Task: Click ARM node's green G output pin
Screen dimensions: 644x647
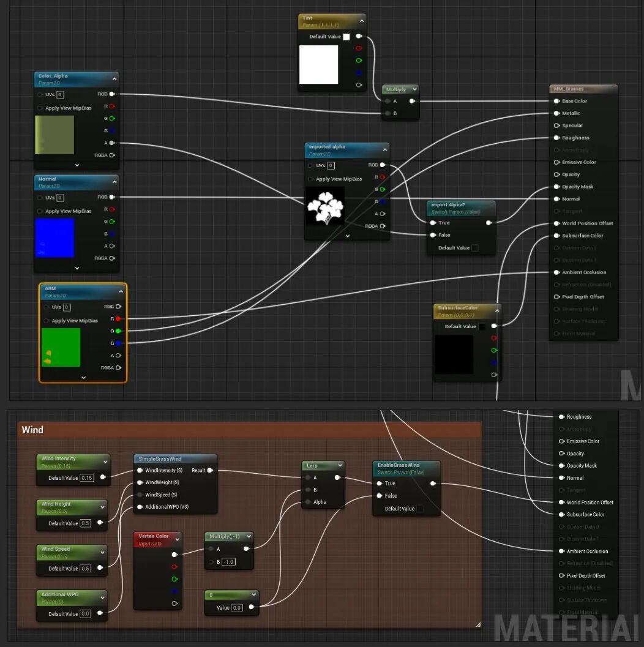Action: pos(118,331)
